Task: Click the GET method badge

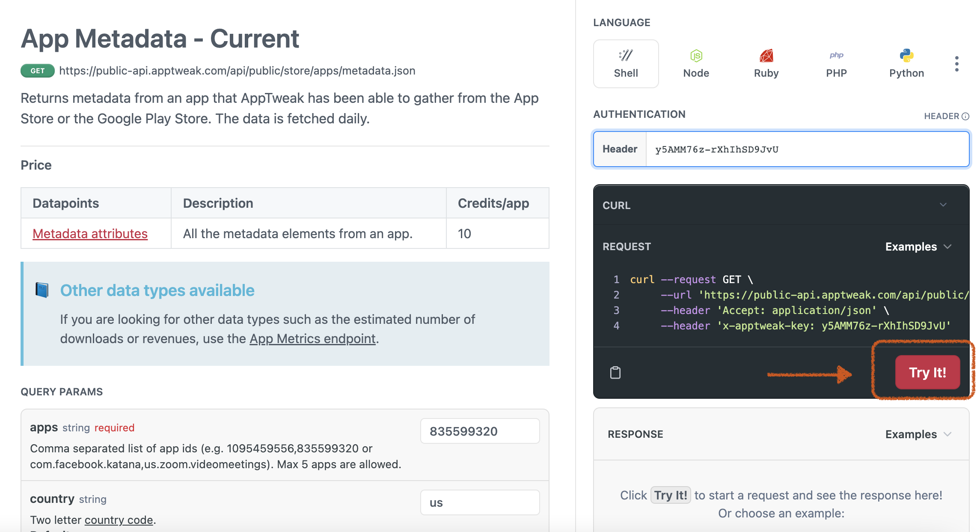Action: (x=38, y=71)
